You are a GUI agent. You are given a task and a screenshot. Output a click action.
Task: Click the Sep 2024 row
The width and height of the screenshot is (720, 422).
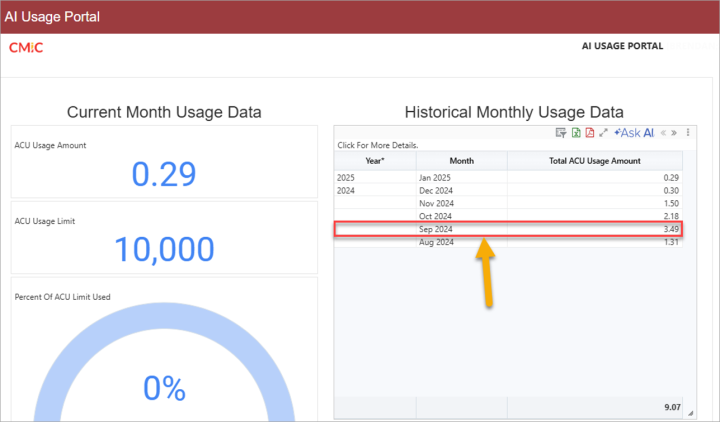(508, 229)
